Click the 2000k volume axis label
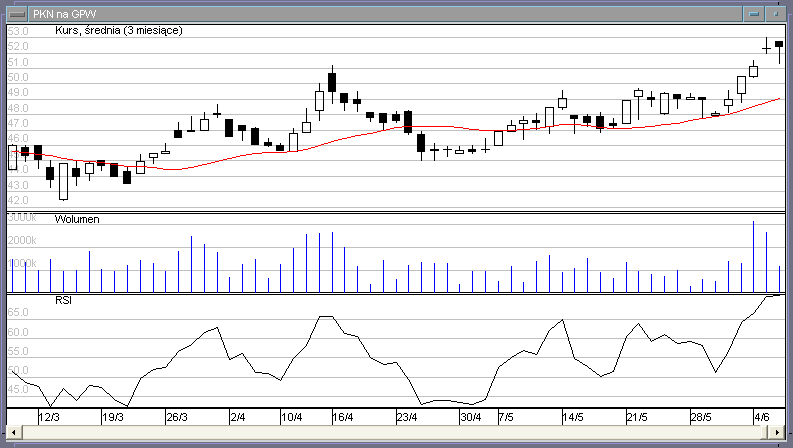 (22, 240)
